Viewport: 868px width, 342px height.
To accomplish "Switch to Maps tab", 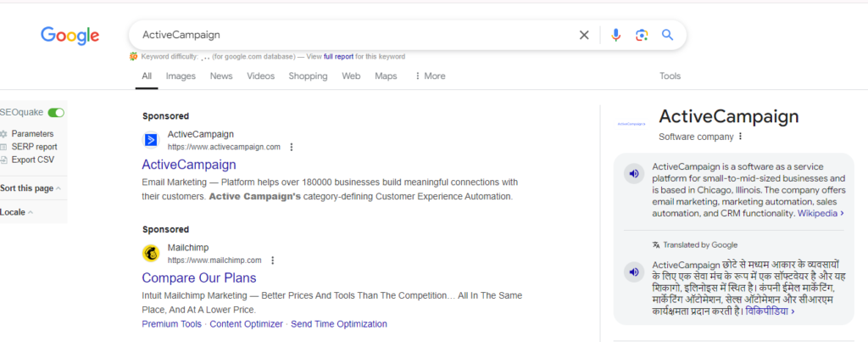I will 386,76.
